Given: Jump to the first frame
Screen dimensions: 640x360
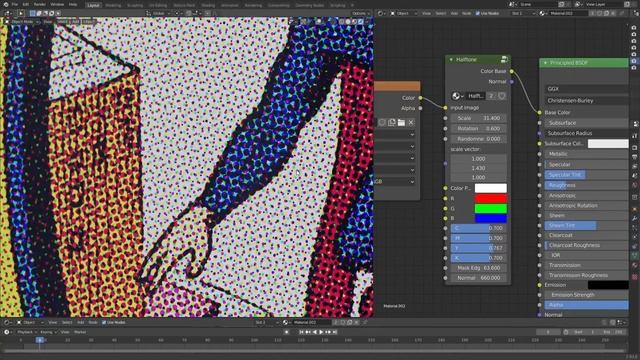Looking at the screenshot, I should [x=301, y=332].
